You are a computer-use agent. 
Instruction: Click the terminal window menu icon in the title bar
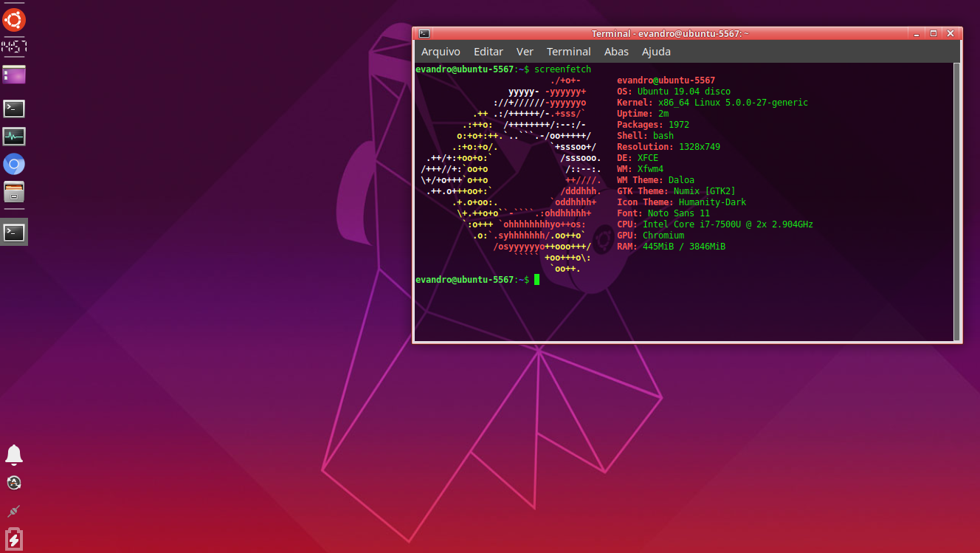pyautogui.click(x=424, y=33)
